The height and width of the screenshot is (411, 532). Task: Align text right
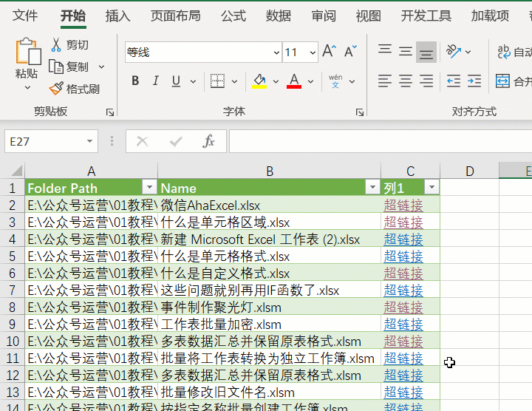coord(426,81)
